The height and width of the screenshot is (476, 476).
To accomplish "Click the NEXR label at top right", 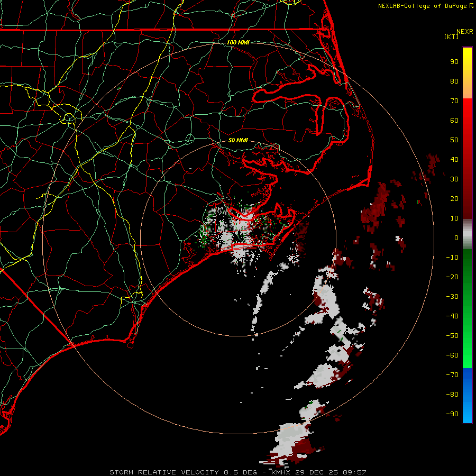I will [465, 32].
